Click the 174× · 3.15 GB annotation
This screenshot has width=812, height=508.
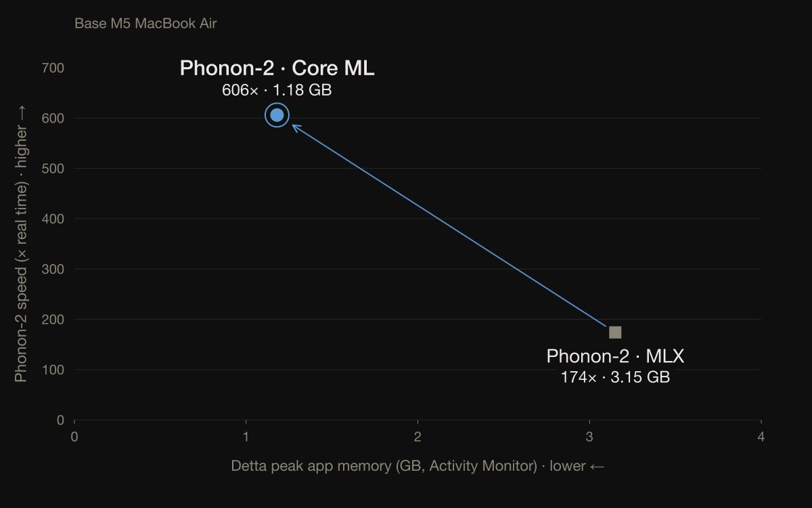click(x=615, y=378)
